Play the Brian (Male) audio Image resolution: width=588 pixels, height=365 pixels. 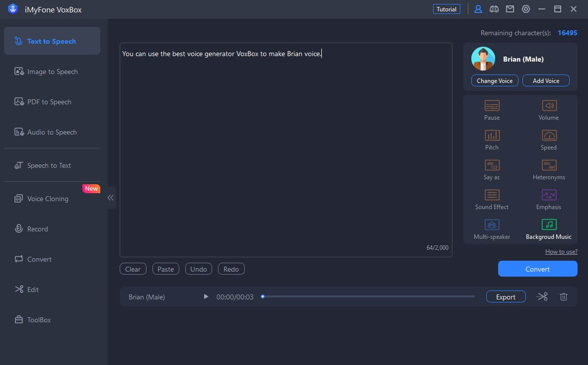pos(206,297)
